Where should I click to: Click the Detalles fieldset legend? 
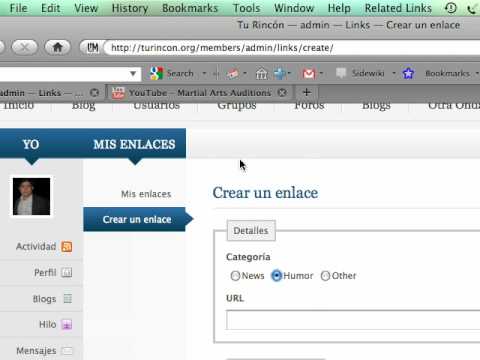pyautogui.click(x=251, y=231)
